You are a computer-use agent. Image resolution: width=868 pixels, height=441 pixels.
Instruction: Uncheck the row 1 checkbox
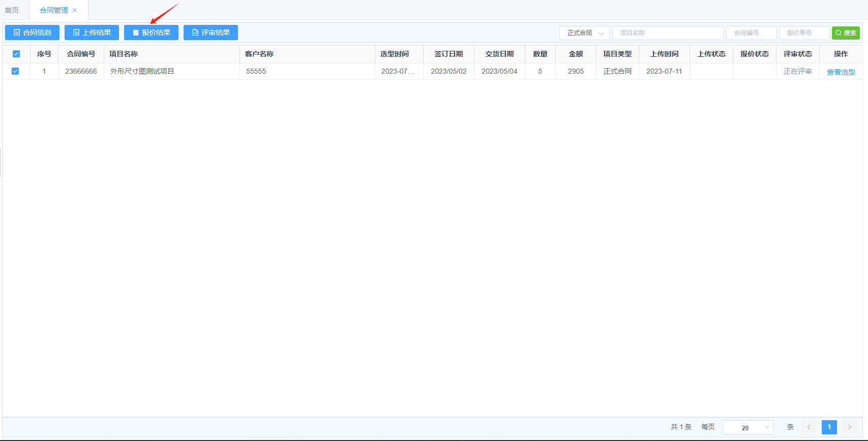15,71
